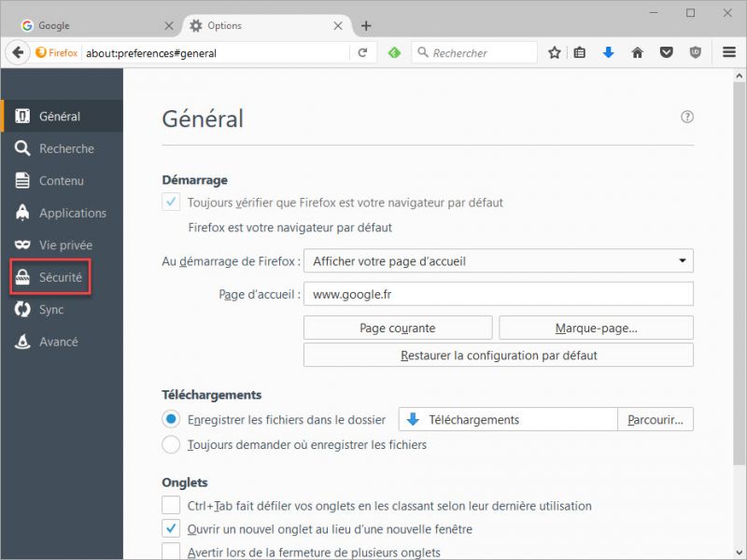
Task: Bookmark this page with the star icon
Action: 554,52
